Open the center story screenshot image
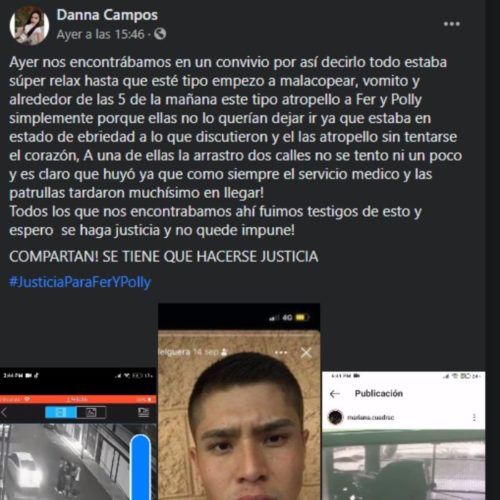The image size is (500, 500). click(x=239, y=401)
